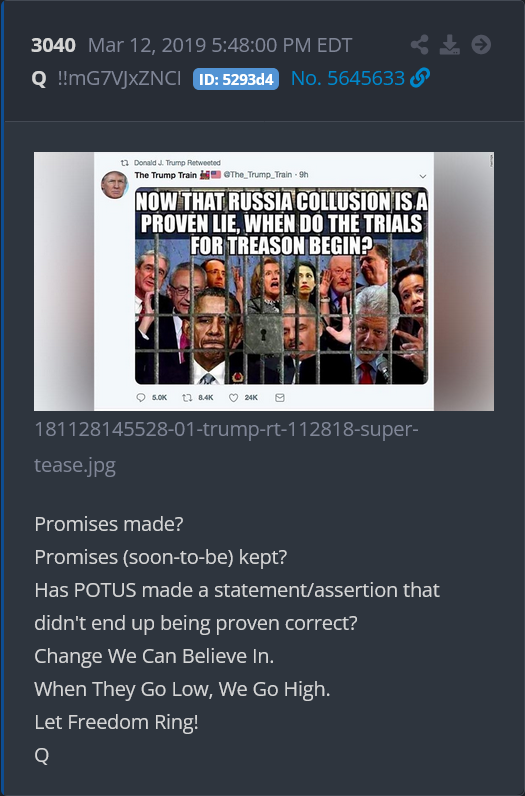Open the file 181128145528-01-trump-rt-112818-super-tease.jpg link
This screenshot has height=796, width=525.
(226, 447)
